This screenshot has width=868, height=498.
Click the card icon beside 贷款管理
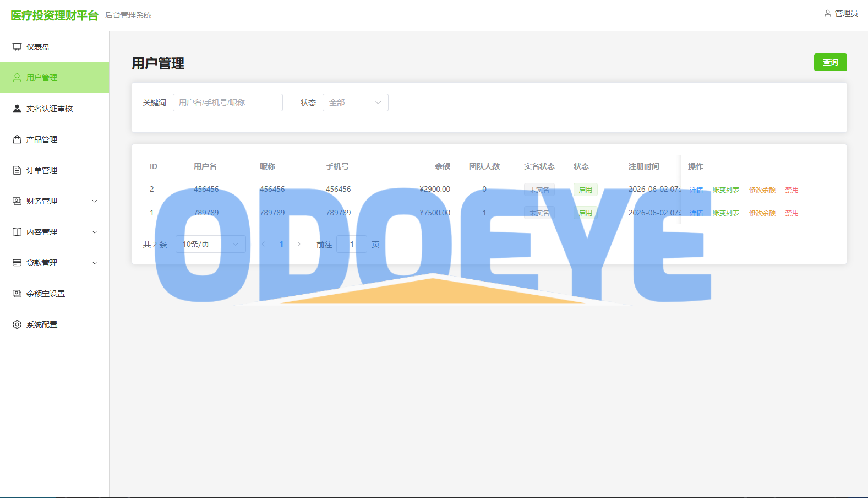pyautogui.click(x=17, y=263)
